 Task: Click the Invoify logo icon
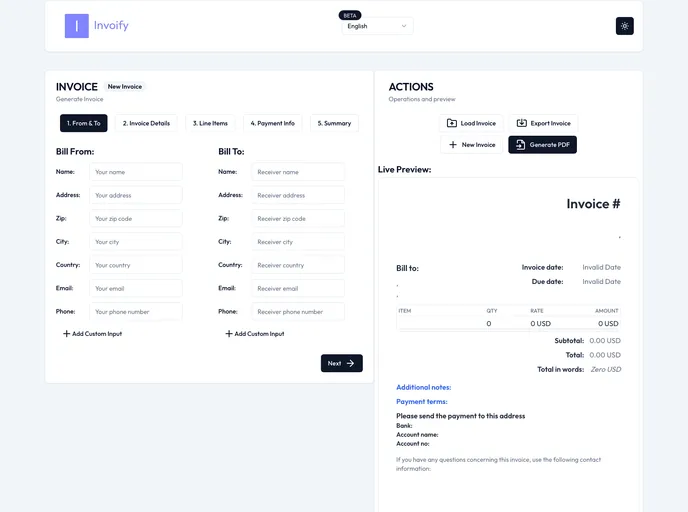[77, 26]
